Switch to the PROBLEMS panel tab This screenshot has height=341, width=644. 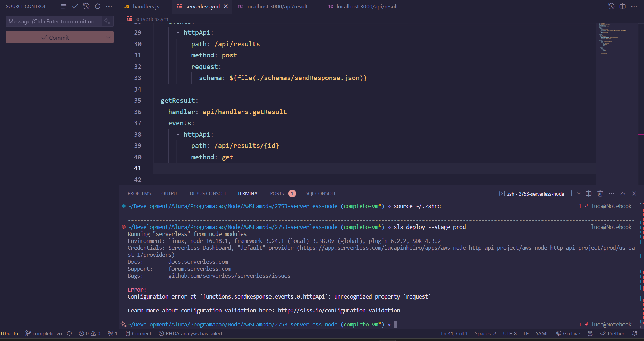pyautogui.click(x=139, y=193)
